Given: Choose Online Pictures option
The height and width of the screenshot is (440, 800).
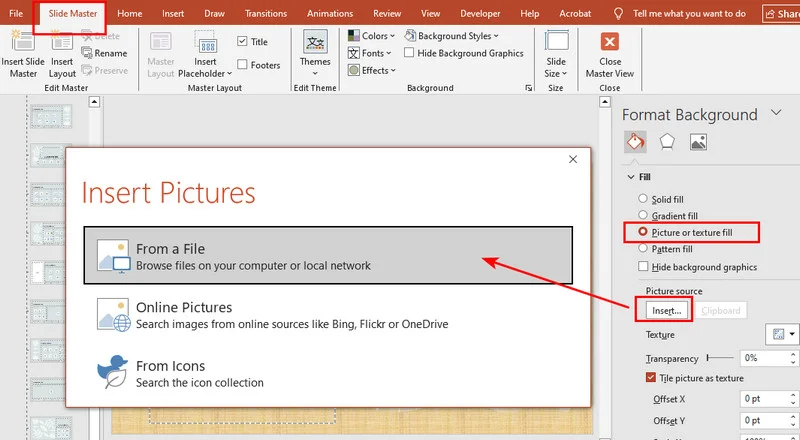Looking at the screenshot, I should pyautogui.click(x=328, y=315).
